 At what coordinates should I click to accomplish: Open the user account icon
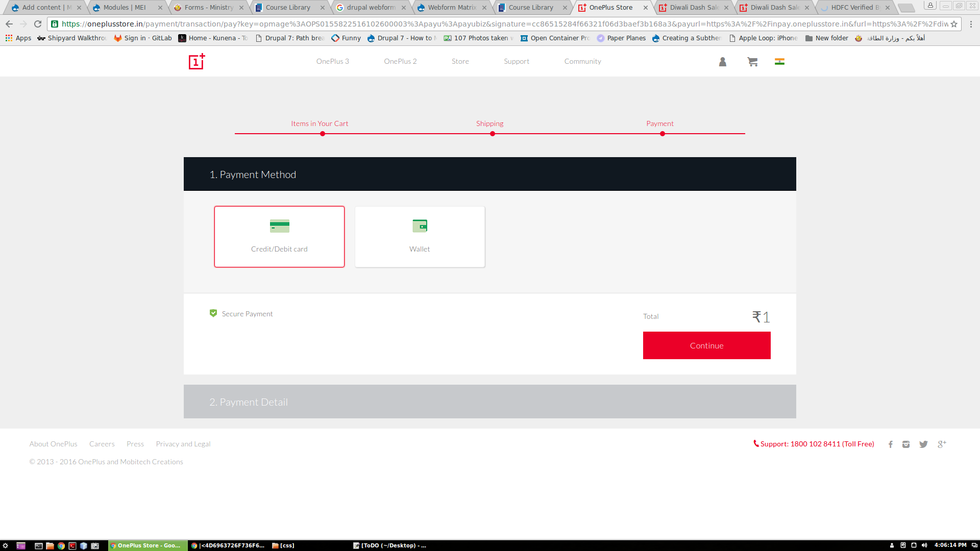pyautogui.click(x=722, y=62)
